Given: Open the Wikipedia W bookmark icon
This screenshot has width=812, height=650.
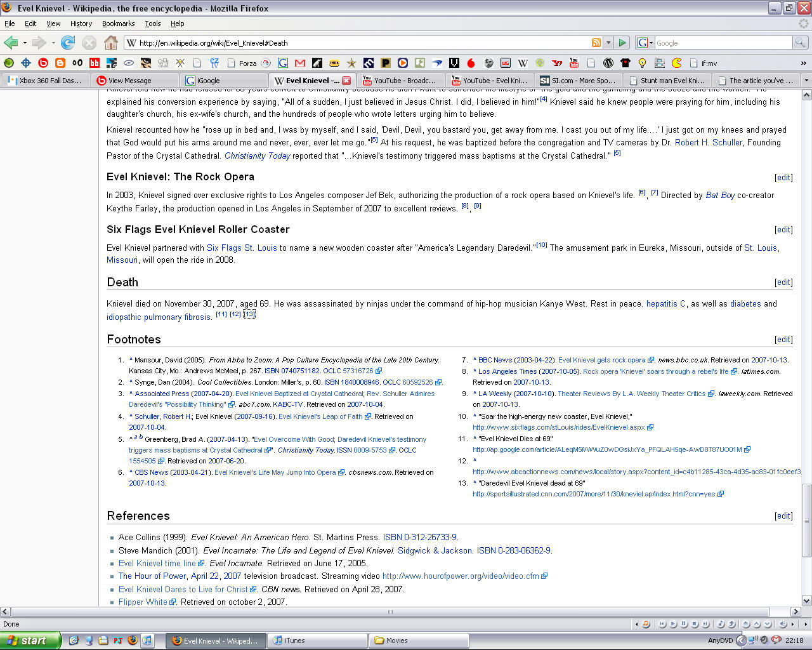Looking at the screenshot, I should (x=523, y=63).
